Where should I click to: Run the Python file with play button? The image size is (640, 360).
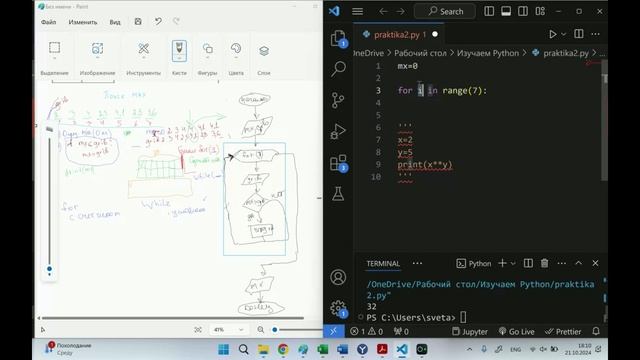click(x=553, y=34)
